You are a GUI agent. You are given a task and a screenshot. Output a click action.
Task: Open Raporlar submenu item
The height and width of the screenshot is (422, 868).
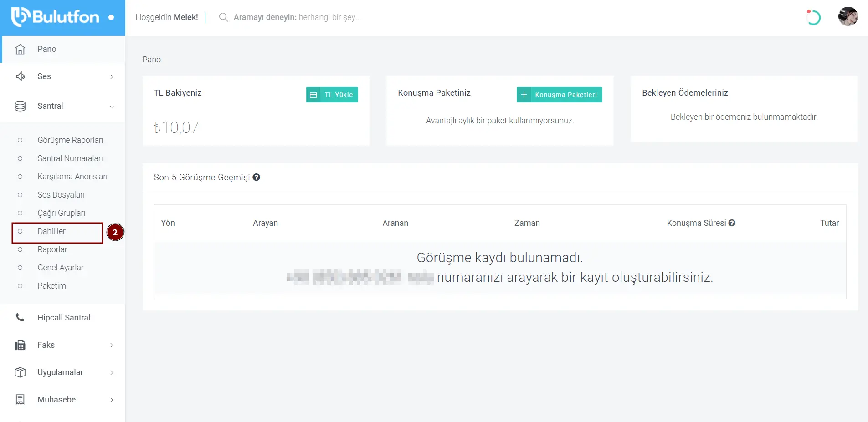click(x=52, y=249)
